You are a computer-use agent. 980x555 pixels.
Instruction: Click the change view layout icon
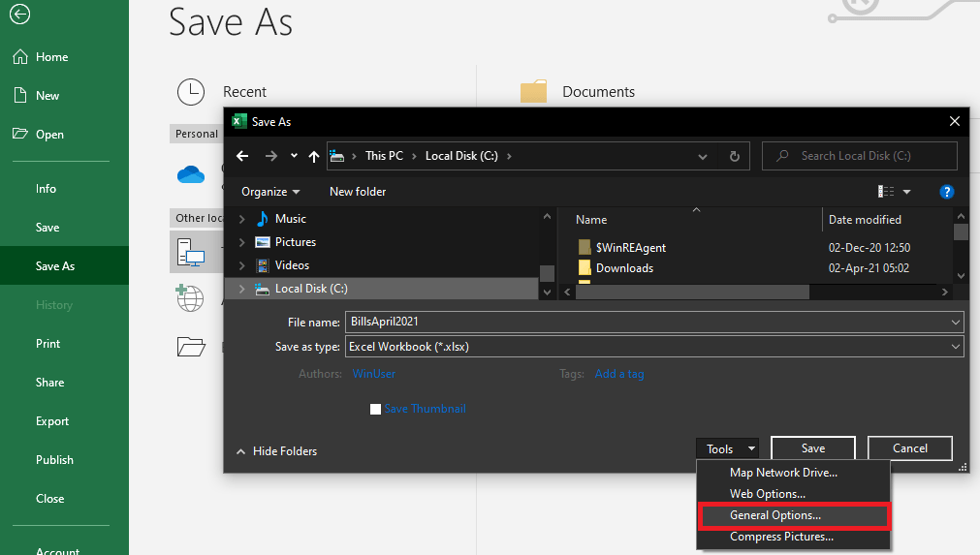pyautogui.click(x=886, y=192)
